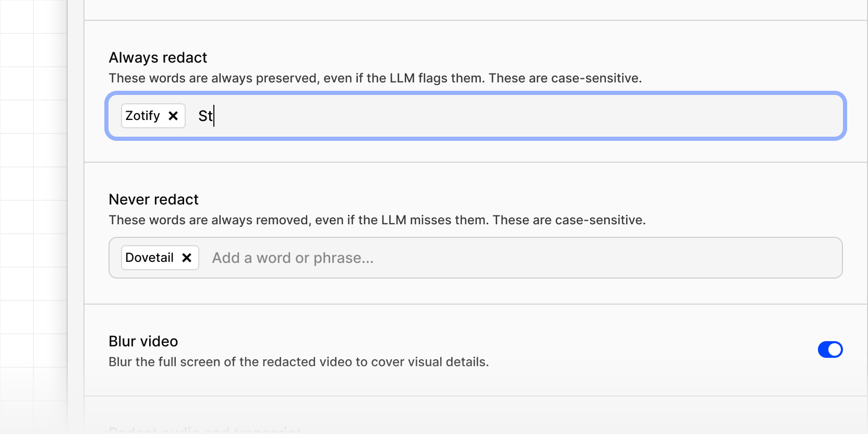Click the Zotify chip label

(142, 116)
